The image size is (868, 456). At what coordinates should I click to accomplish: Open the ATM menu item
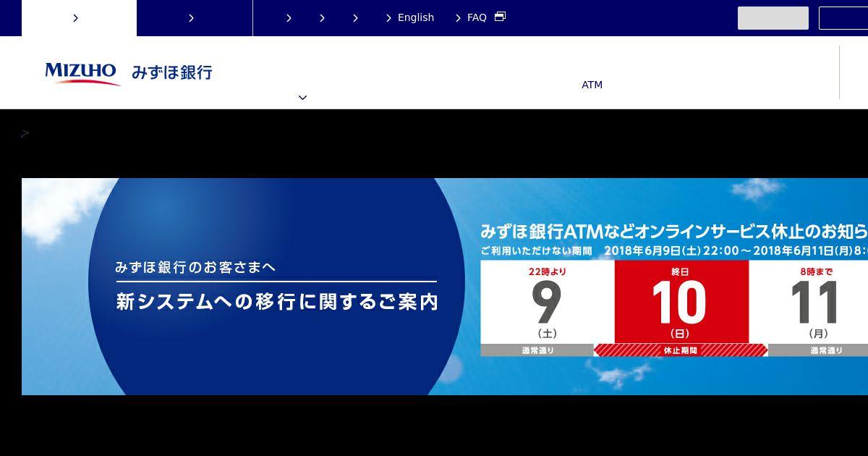pos(592,85)
